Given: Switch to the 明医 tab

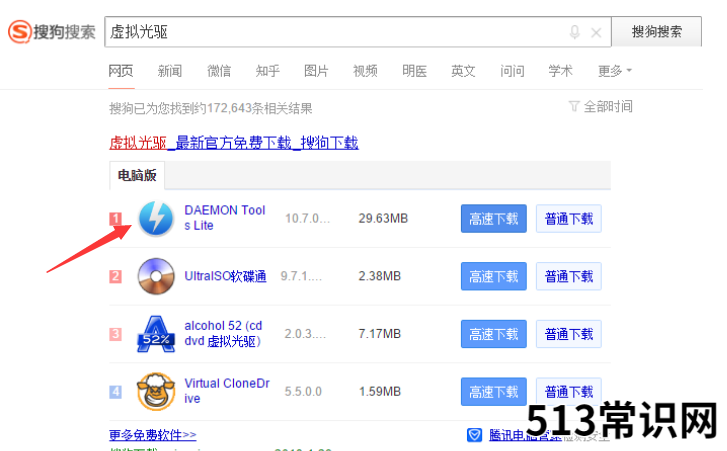Looking at the screenshot, I should pyautogui.click(x=415, y=71).
